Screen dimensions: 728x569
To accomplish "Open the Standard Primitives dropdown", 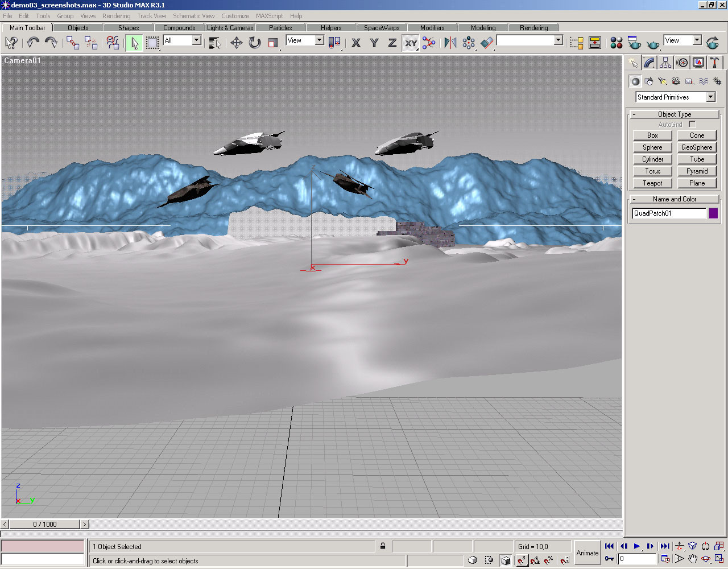I will pos(710,97).
